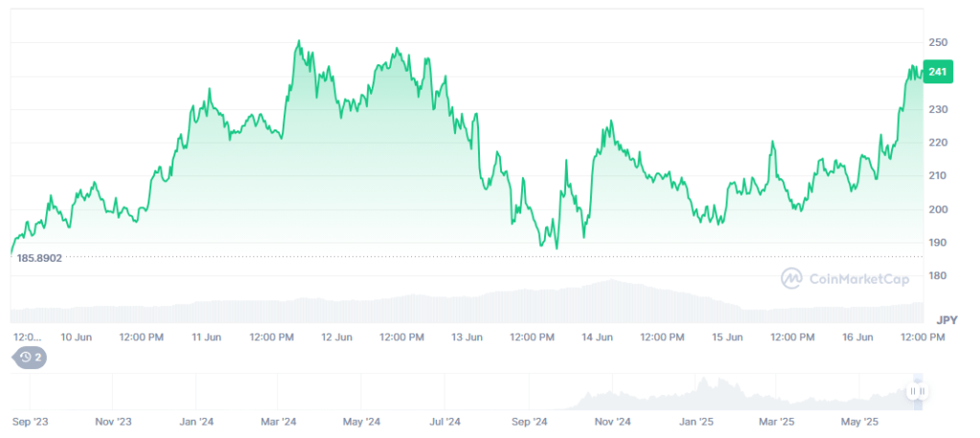This screenshot has width=980, height=438.
Task: Click the 10 Jun date axis label
Action: [x=76, y=337]
